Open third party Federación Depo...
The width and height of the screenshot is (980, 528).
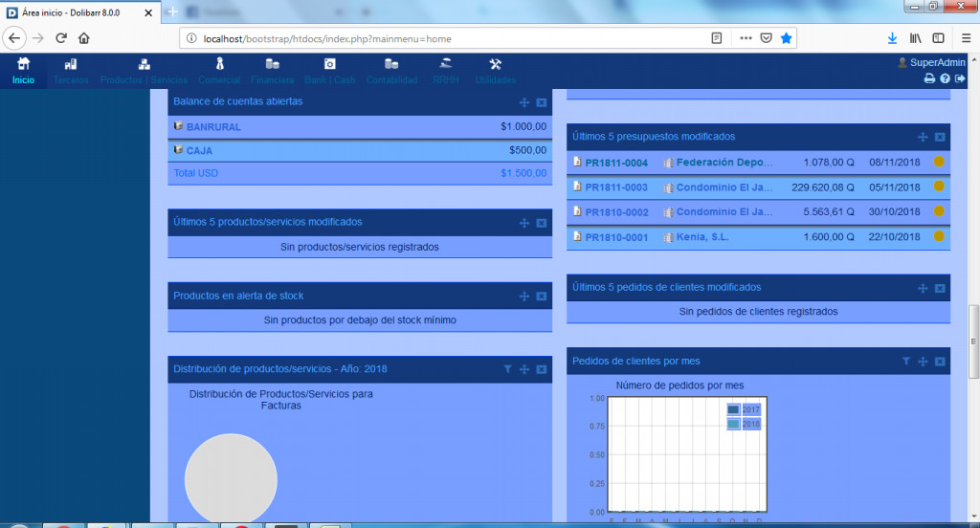coord(724,163)
